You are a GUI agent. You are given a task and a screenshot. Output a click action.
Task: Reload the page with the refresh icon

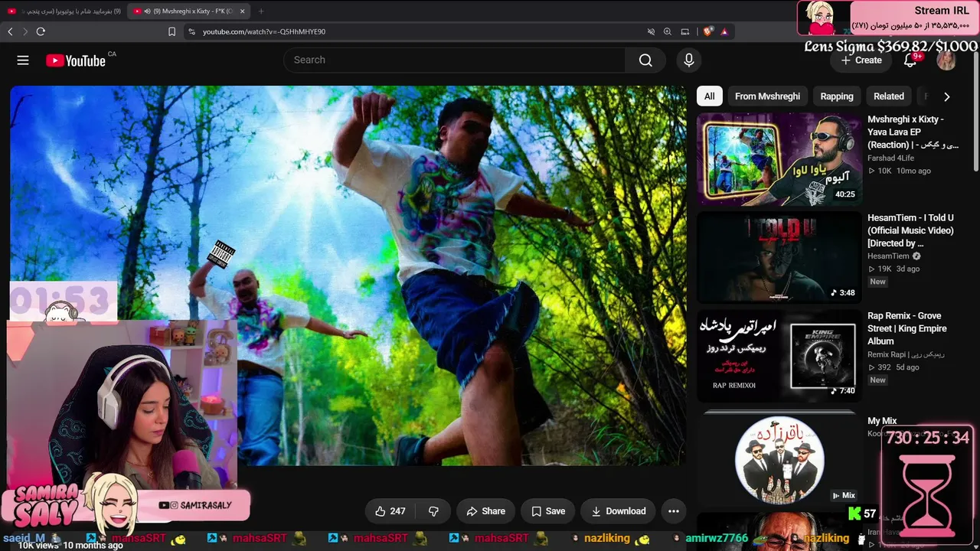click(41, 31)
